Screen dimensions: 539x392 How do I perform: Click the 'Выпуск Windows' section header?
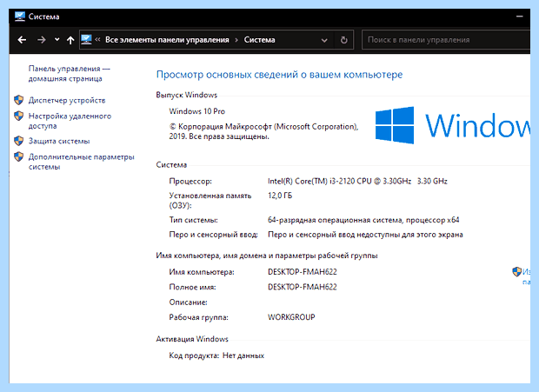[187, 95]
